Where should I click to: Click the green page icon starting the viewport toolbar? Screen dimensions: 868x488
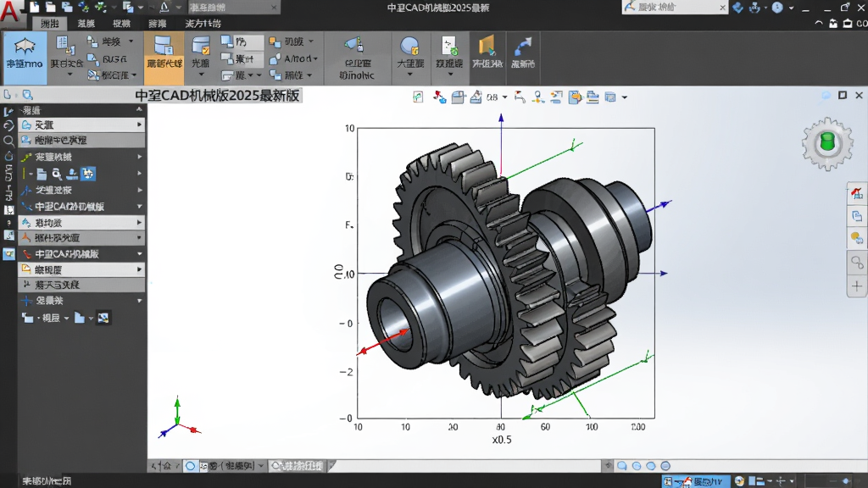coord(418,97)
